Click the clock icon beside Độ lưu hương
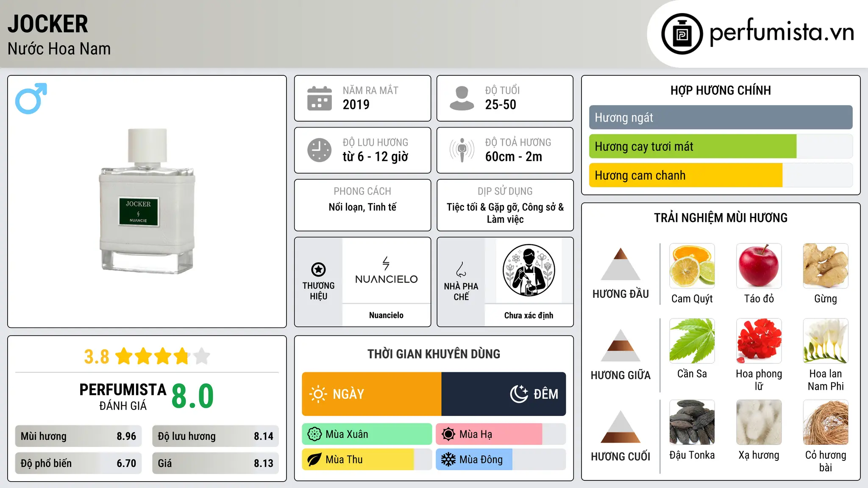 (320, 150)
